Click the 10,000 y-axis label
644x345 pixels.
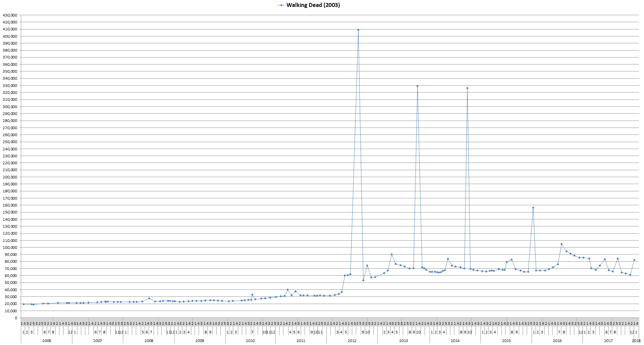11,311
